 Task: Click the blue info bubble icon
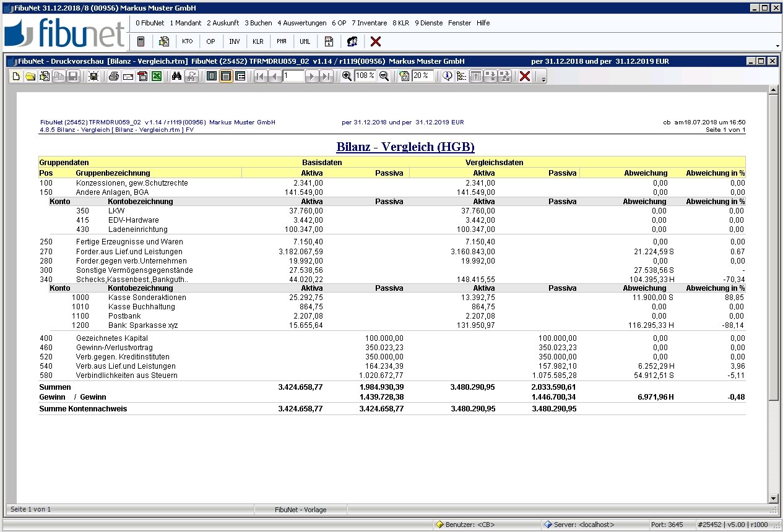[447, 76]
